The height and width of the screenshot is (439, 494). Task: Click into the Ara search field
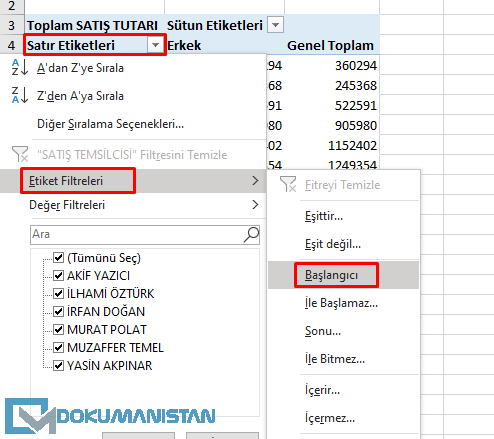click(x=145, y=235)
